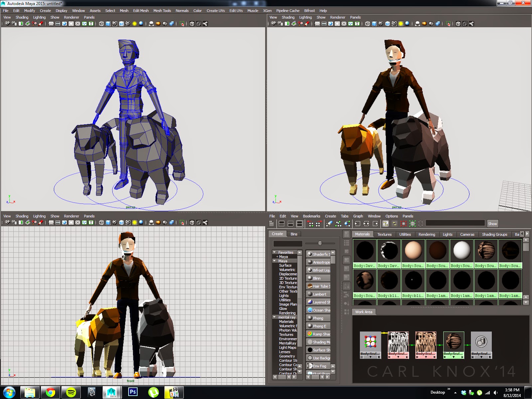Click the Show button in Hypershade
The width and height of the screenshot is (532, 399).
click(492, 224)
